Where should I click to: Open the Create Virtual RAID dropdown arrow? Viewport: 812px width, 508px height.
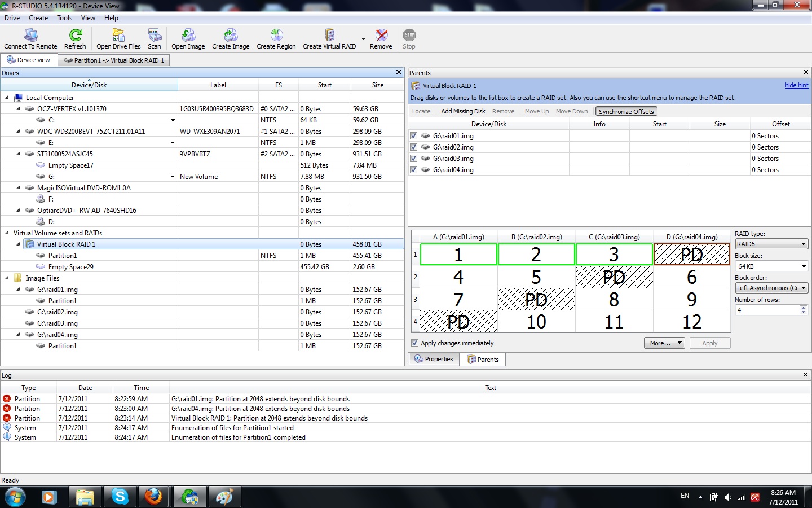coord(363,40)
